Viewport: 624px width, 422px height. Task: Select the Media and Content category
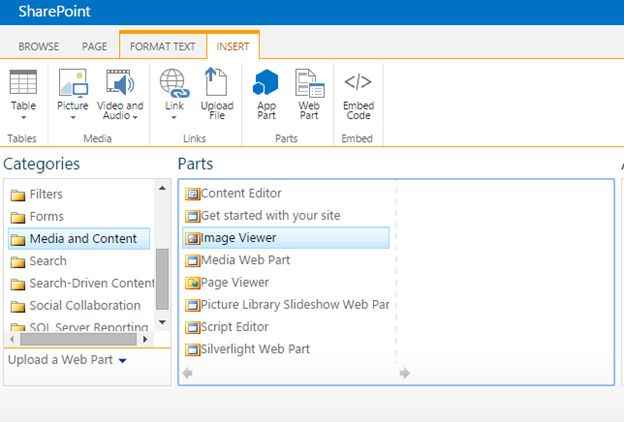79,239
